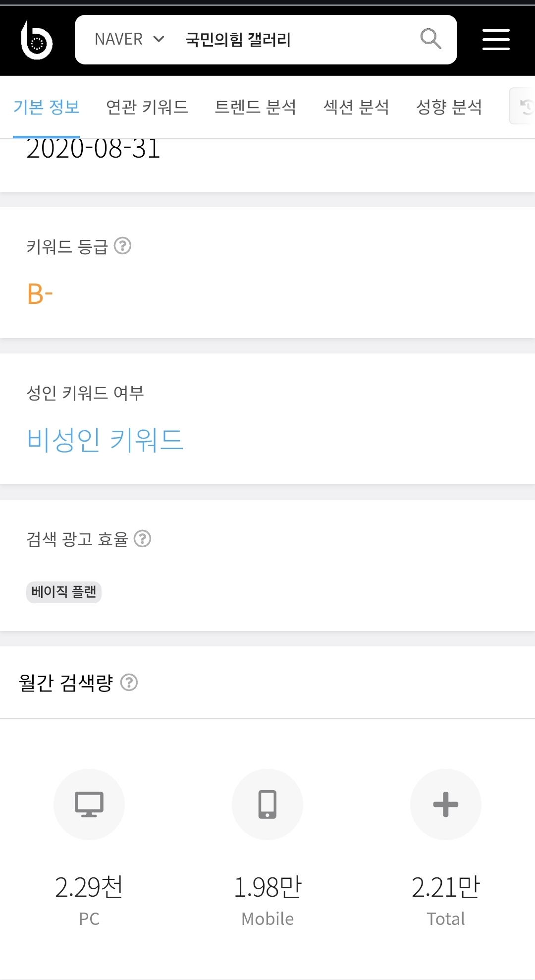Expand the NAVER search engine dropdown
Screen dimensions: 535x980
pos(129,39)
